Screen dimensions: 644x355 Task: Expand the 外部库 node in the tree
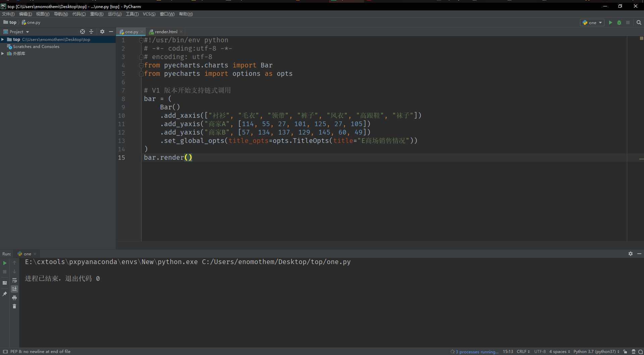[x=3, y=54]
